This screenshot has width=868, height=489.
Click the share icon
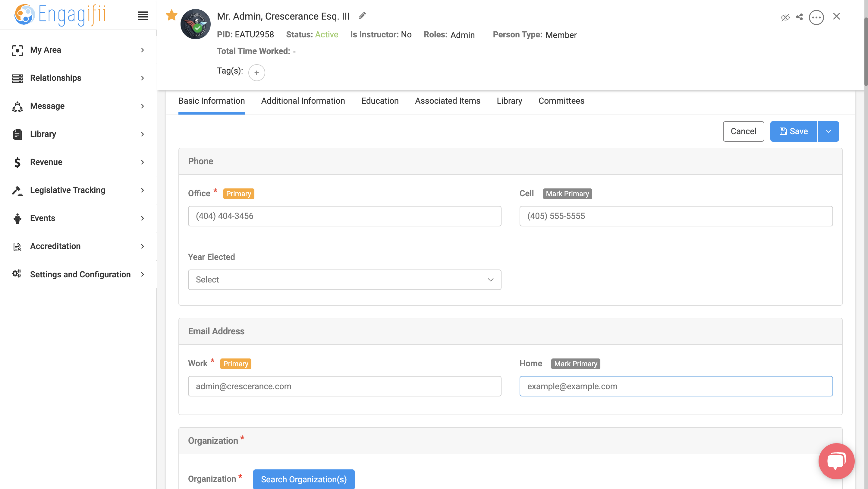click(x=799, y=17)
